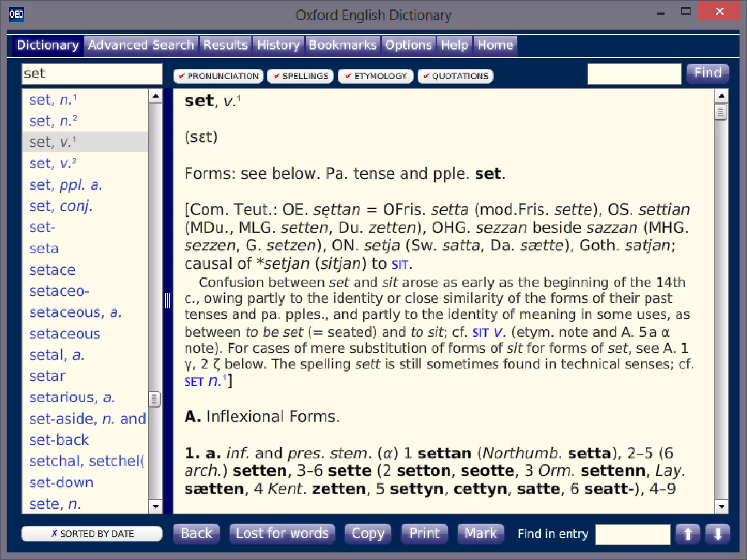The image size is (747, 560).
Task: Select set-back in the word list
Action: point(59,440)
